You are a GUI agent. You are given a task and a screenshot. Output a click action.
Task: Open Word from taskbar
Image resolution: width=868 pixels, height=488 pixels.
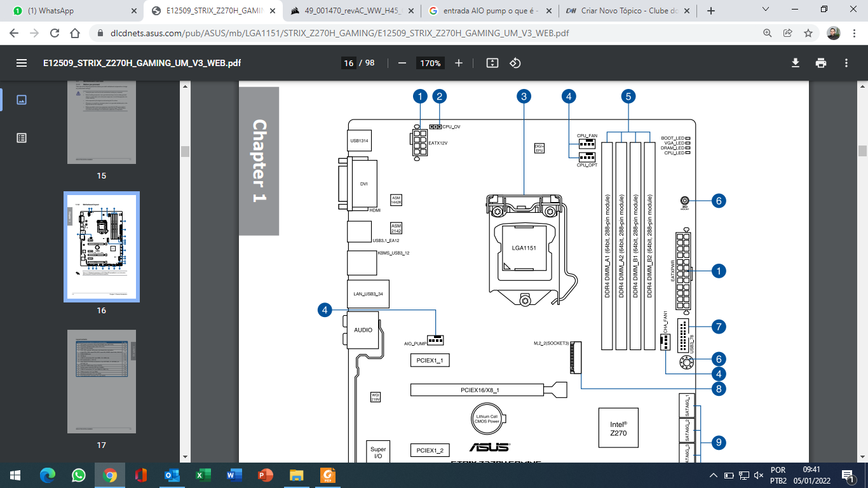click(234, 475)
